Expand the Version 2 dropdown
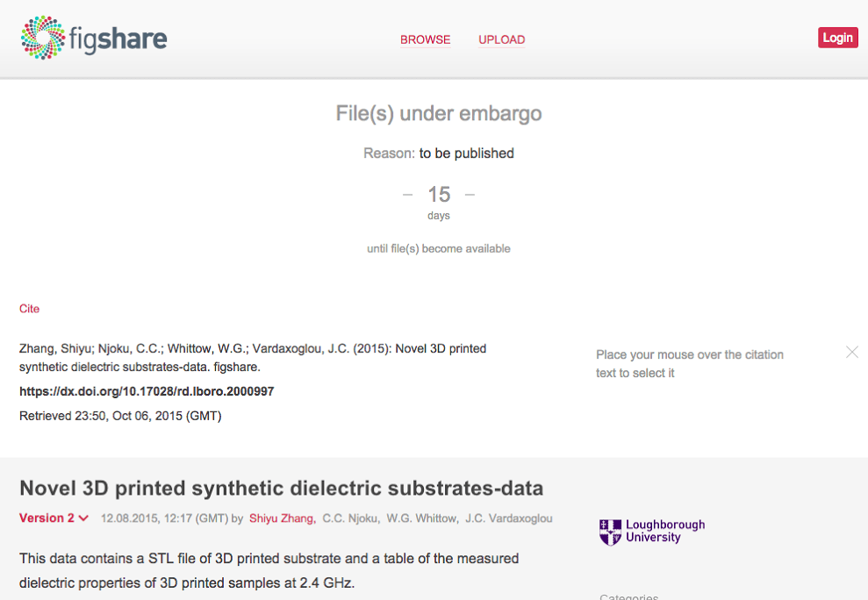This screenshot has height=600, width=868. tap(54, 518)
